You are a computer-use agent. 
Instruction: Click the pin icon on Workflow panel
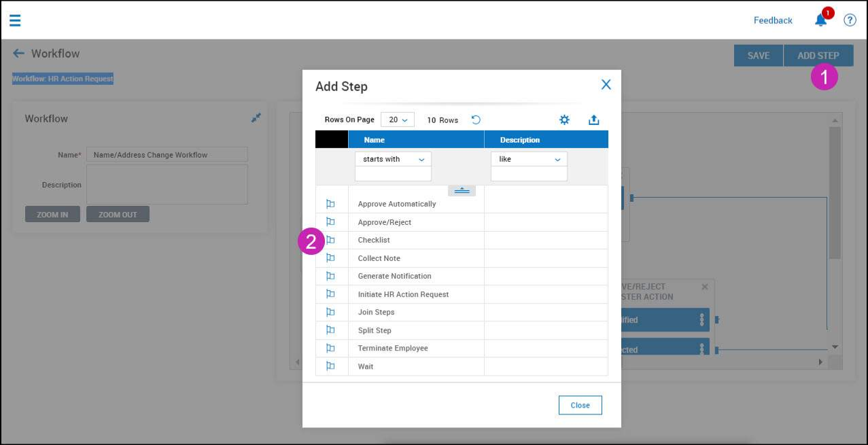[x=256, y=118]
